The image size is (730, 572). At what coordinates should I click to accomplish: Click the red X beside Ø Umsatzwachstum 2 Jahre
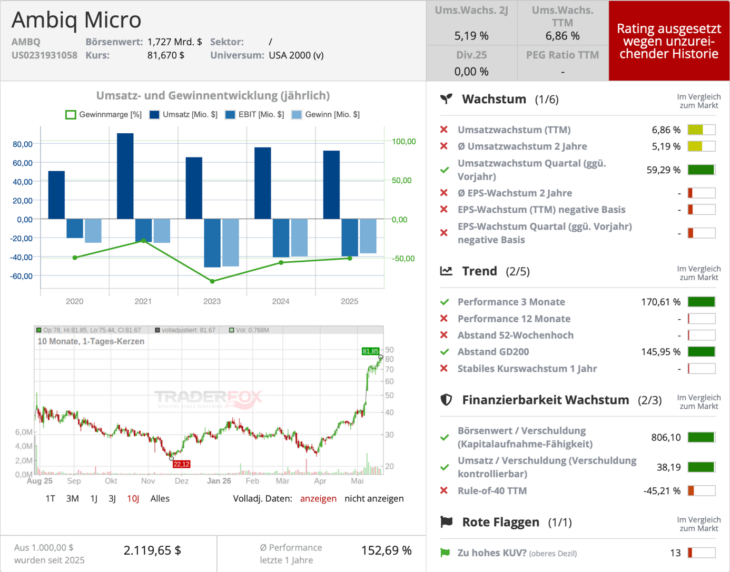444,146
